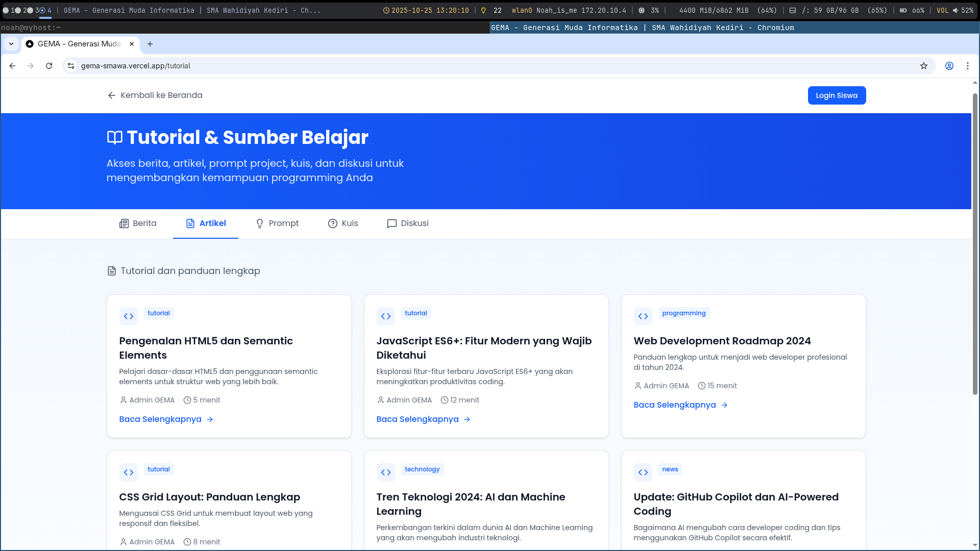The height and width of the screenshot is (551, 980).
Task: Go back with browser back arrow
Action: tap(12, 66)
